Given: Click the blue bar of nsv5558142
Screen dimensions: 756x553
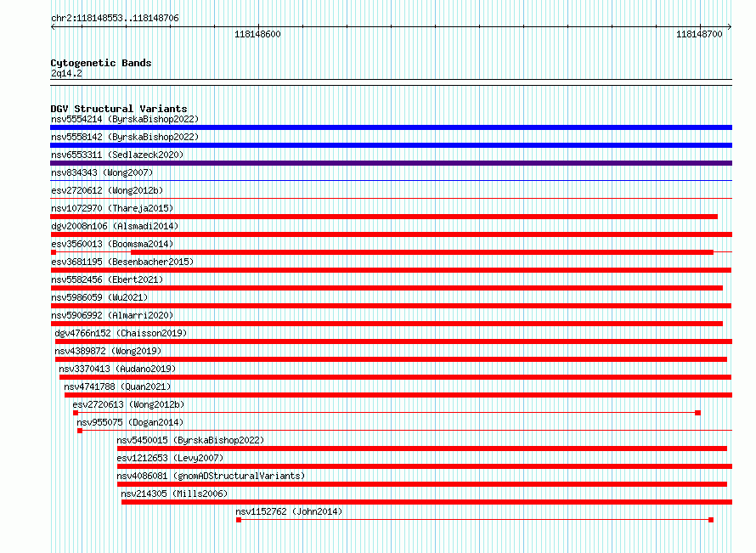Looking at the screenshot, I should click(391, 145).
